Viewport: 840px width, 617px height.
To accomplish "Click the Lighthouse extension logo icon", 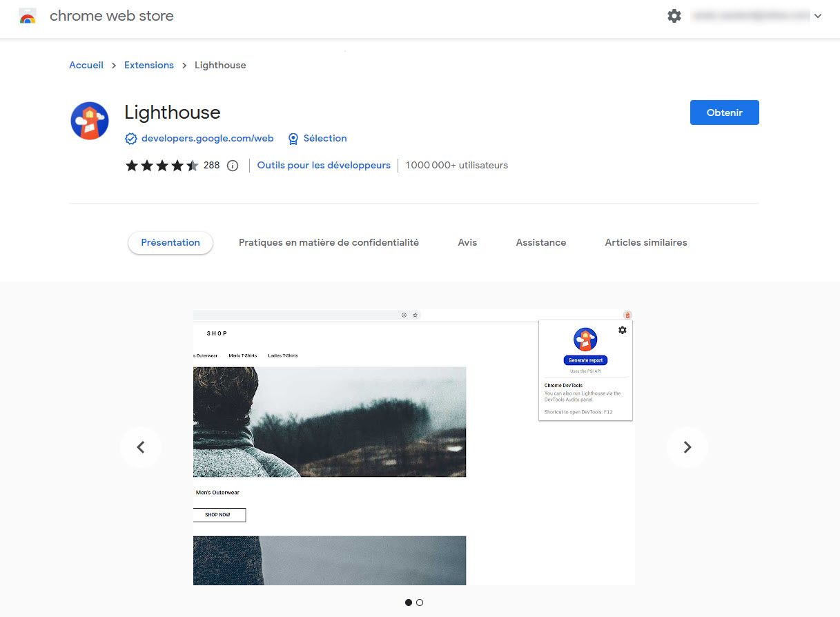I will pos(89,120).
